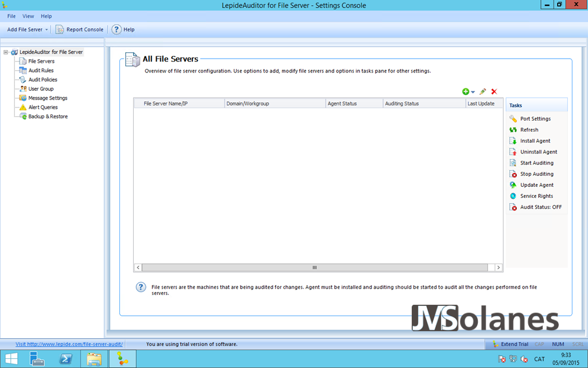The width and height of the screenshot is (588, 368).
Task: Click the Update Agent icon
Action: pyautogui.click(x=513, y=185)
